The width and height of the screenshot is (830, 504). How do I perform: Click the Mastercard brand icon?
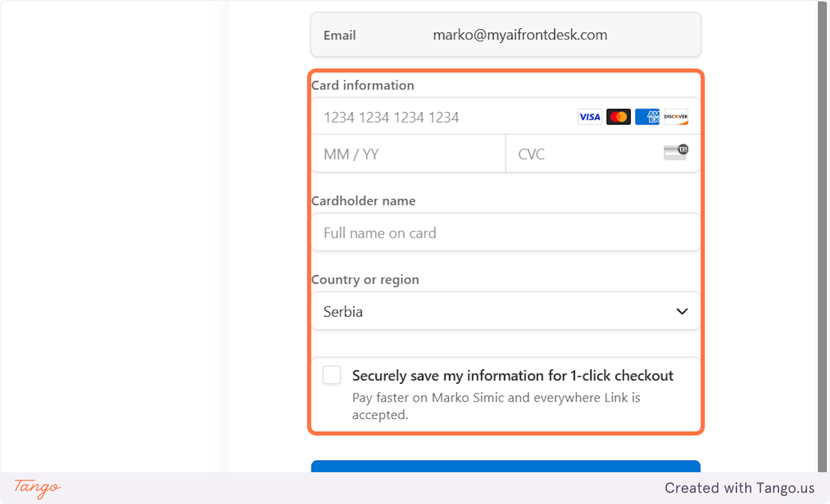[x=618, y=116]
